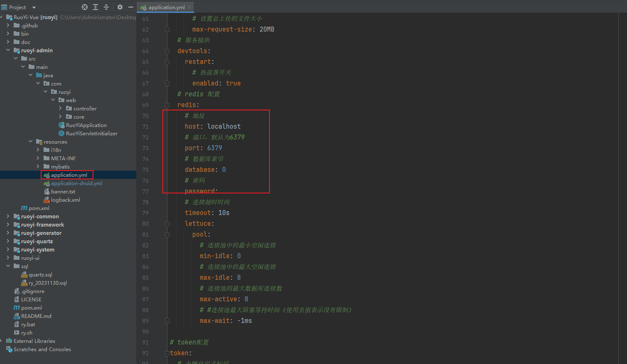Screen dimensions: 627x364
Task: Select Scratches and Consoles node
Action: point(42,349)
